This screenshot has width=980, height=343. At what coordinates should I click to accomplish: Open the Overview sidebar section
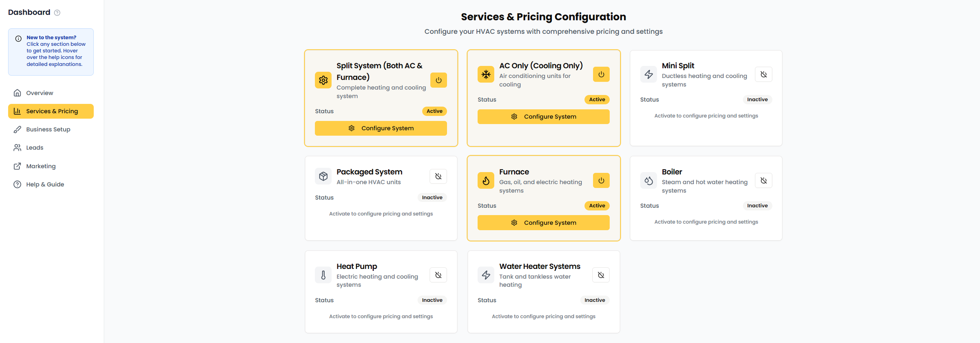(x=39, y=93)
